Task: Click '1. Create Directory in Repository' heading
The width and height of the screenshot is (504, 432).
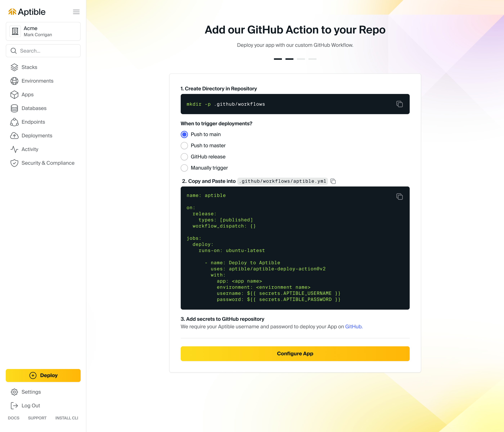Action: 219,89
